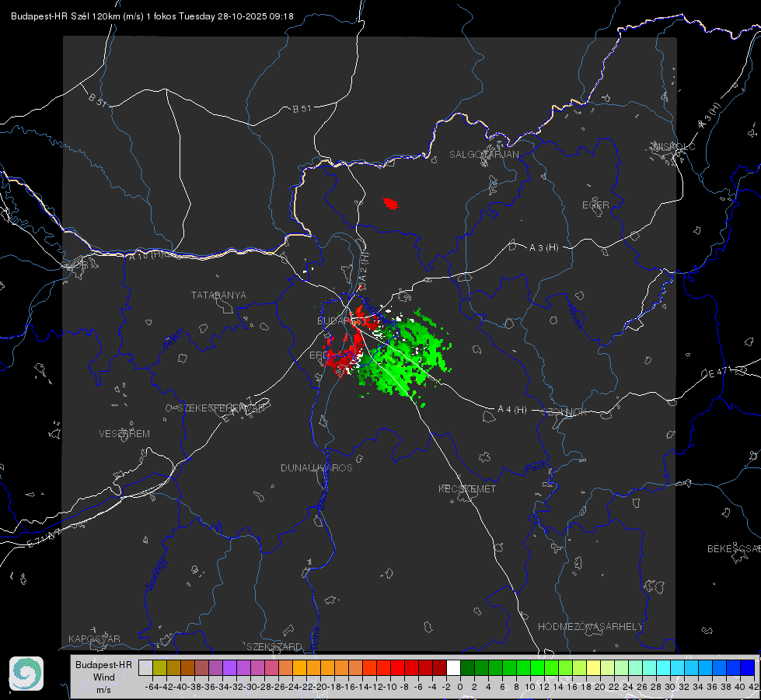Click the radar title text at top

(x=152, y=16)
